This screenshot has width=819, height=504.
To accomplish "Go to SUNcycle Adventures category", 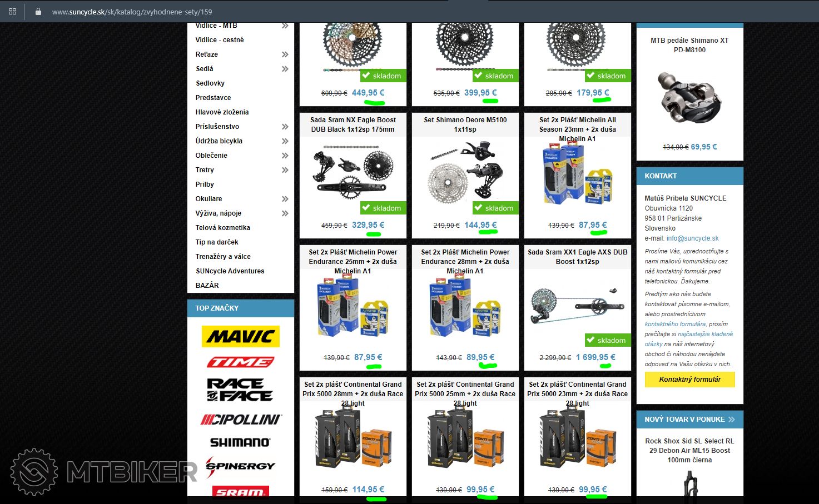I will (230, 271).
